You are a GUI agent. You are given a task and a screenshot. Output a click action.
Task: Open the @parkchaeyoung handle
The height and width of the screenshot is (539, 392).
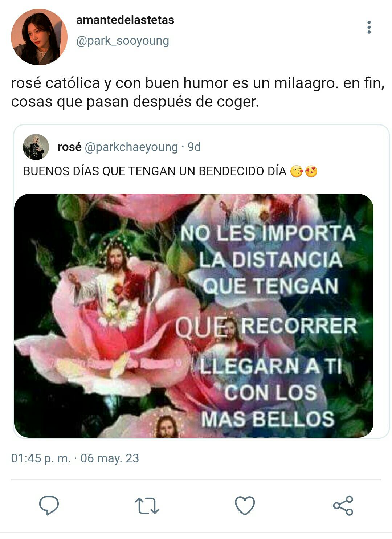131,147
